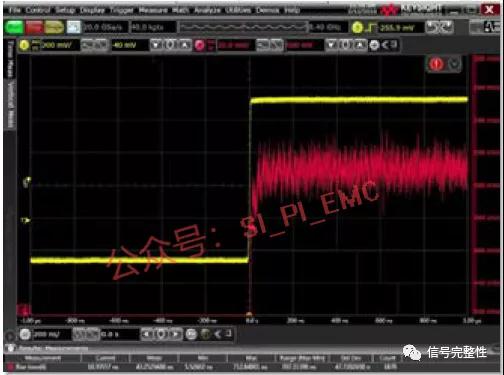Click the timebase scale field showing 200 ns/
This screenshot has width=504, height=375.
(x=52, y=334)
